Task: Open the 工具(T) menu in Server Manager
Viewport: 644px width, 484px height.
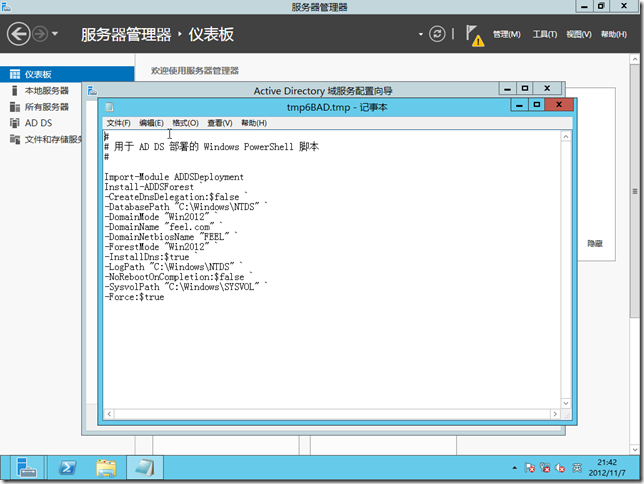Action: [545, 35]
